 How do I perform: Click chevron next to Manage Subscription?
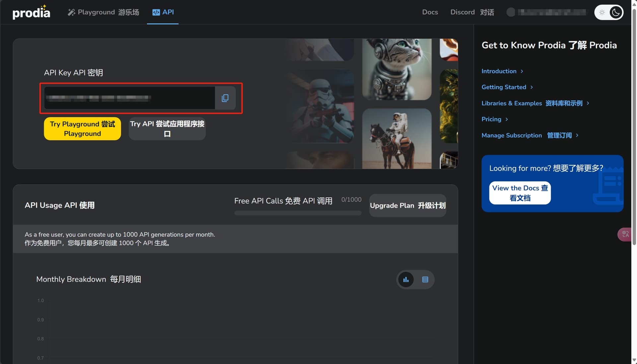tap(577, 135)
